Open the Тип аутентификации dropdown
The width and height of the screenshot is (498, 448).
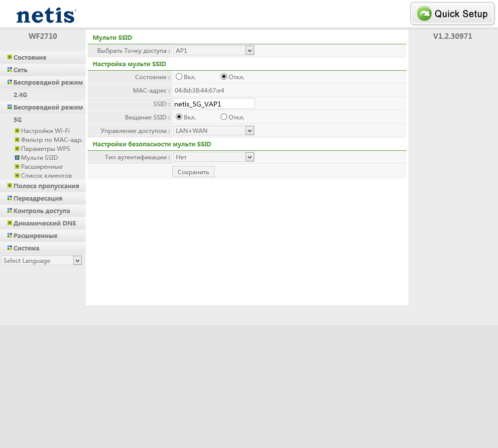click(214, 157)
